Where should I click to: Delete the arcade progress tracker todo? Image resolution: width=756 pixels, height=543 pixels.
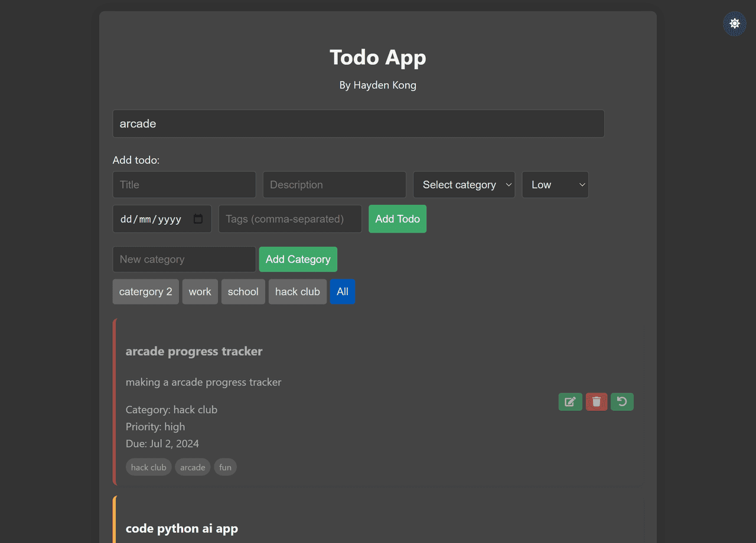point(597,402)
